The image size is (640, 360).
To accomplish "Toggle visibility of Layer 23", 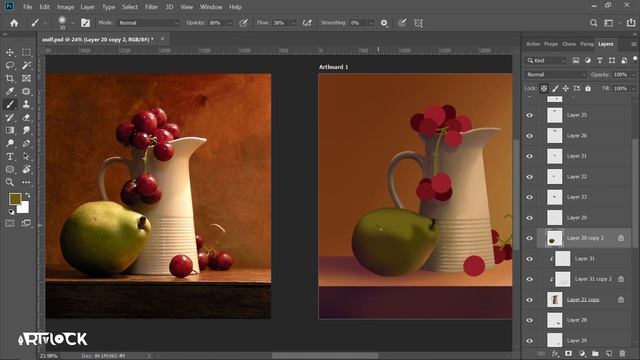I will point(529,197).
